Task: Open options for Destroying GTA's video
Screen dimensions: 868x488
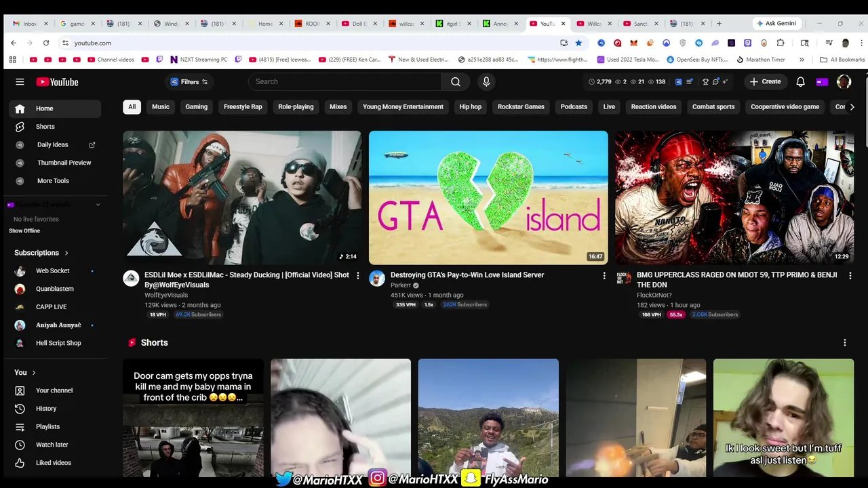Action: pos(604,276)
